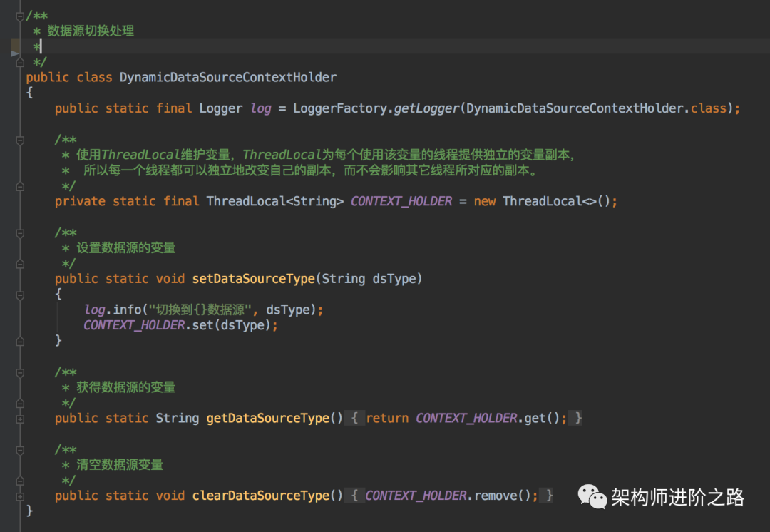770x532 pixels.
Task: Click 'String dsType' parameter in method signature
Action: click(369, 279)
